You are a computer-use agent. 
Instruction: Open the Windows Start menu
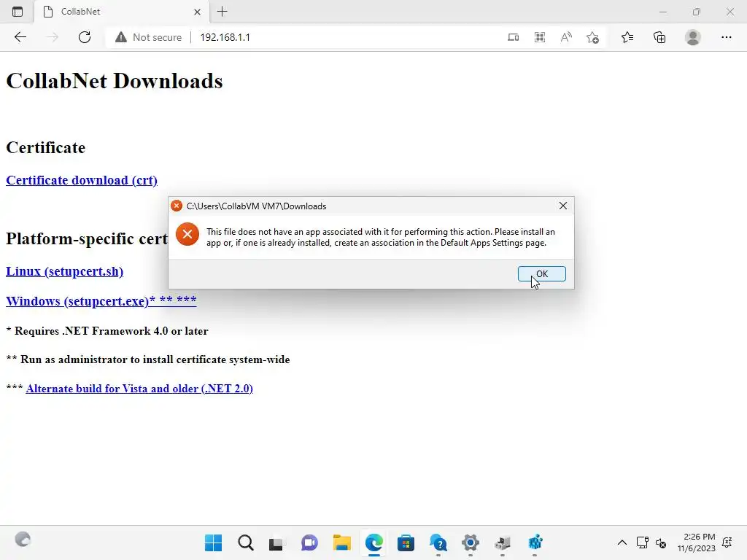point(213,542)
